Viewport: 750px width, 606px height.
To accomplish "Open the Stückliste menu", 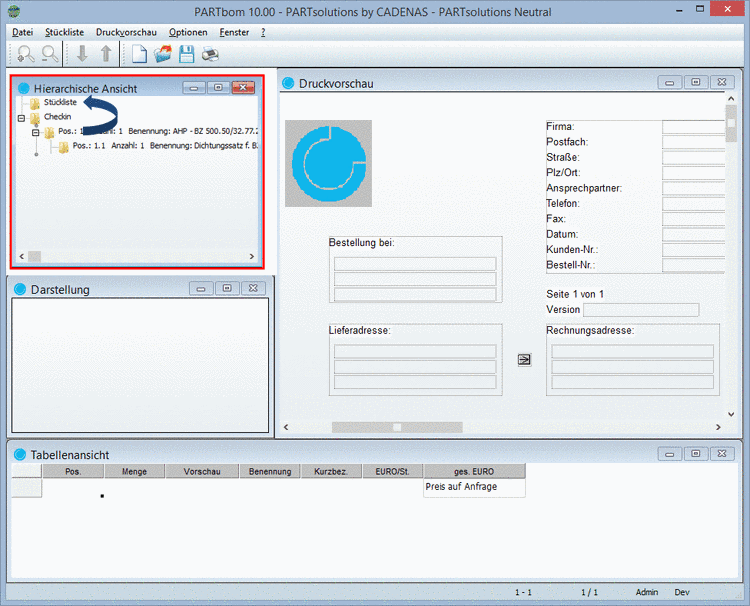I will (65, 32).
